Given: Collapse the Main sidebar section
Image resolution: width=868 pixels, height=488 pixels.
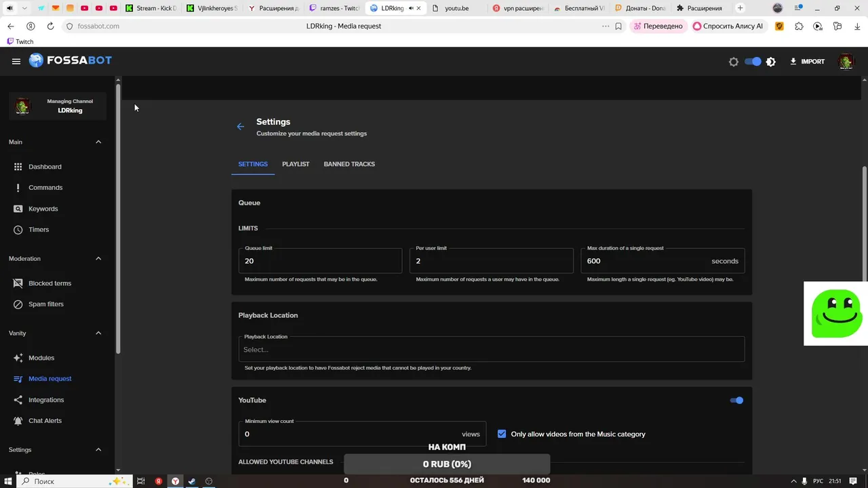Looking at the screenshot, I should click(x=98, y=142).
